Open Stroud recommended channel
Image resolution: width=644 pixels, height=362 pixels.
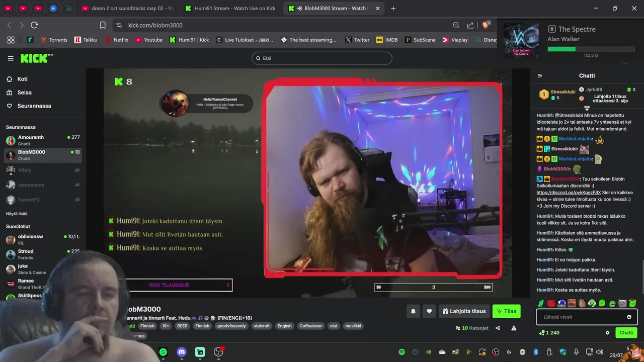click(x=43, y=254)
